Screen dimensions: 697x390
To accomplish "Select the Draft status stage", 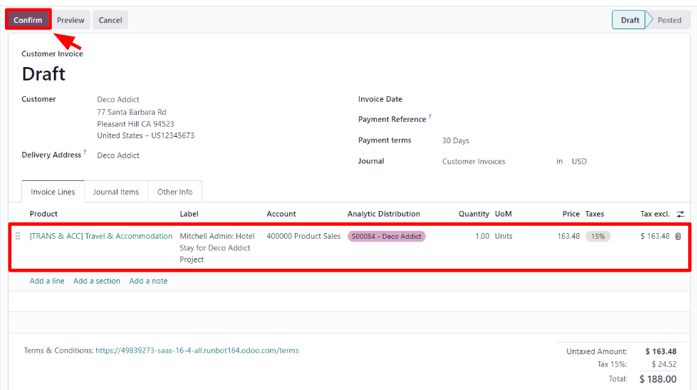I will pyautogui.click(x=629, y=20).
